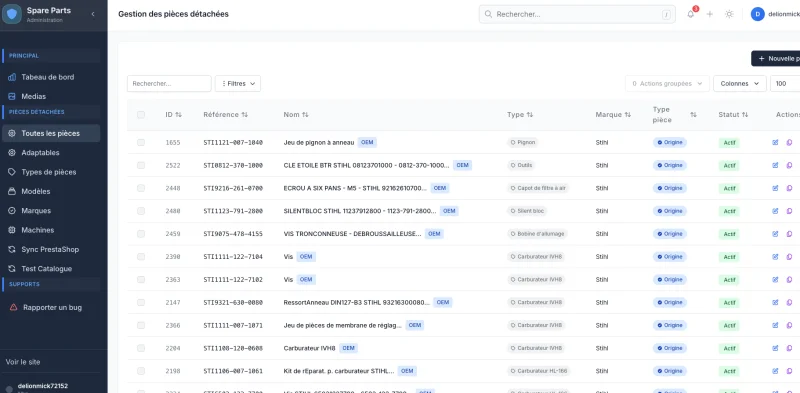Open the Filtres dropdown
Viewport: 800px width, 393px height.
click(x=238, y=84)
